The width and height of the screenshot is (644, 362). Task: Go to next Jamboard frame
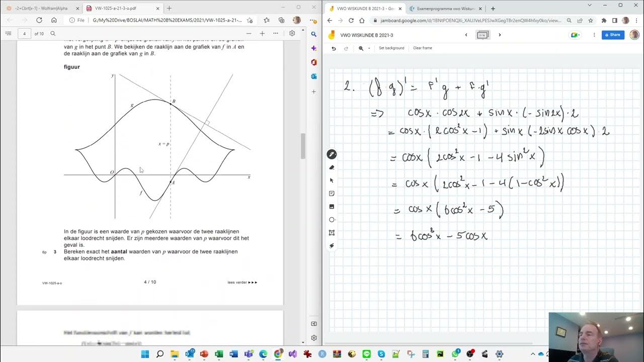pos(500,35)
